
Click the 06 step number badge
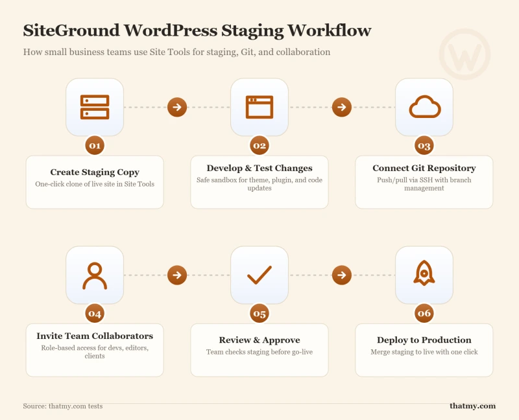[424, 313]
